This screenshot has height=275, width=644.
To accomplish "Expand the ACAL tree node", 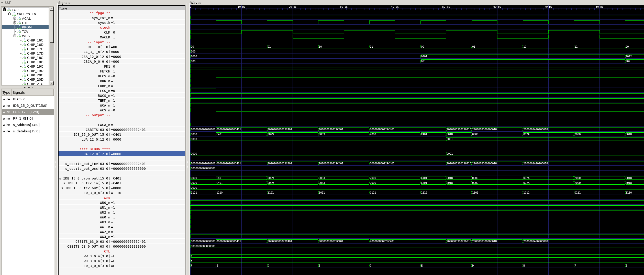I will pyautogui.click(x=15, y=18).
